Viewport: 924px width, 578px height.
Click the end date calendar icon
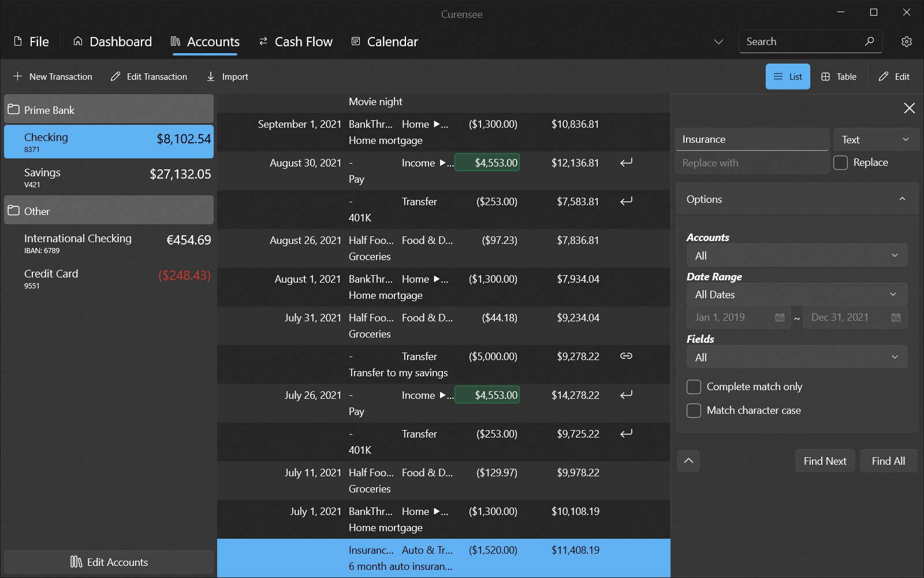896,317
